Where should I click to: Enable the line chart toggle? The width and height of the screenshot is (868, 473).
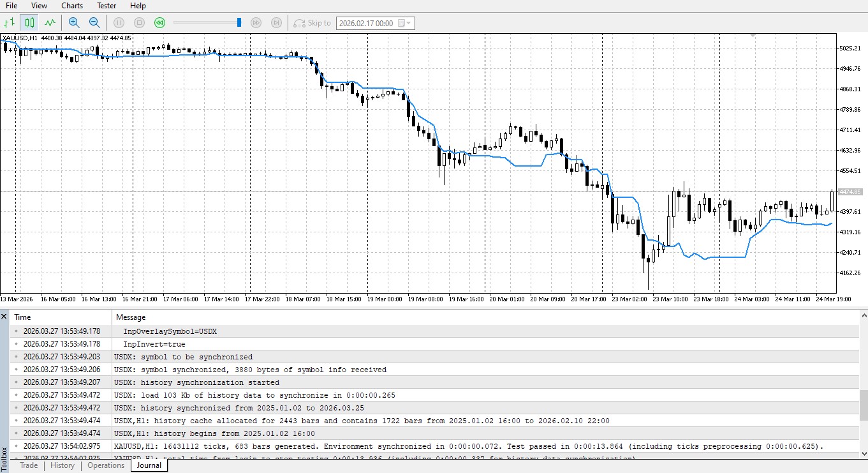point(50,22)
